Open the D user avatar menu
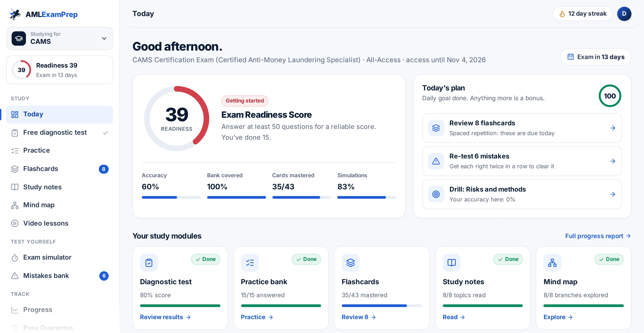644x333 pixels. coord(624,14)
